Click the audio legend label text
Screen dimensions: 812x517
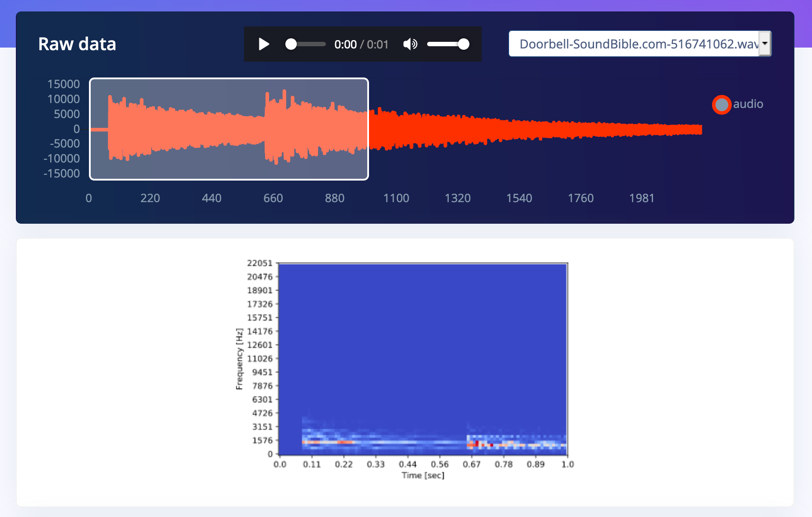coord(749,104)
